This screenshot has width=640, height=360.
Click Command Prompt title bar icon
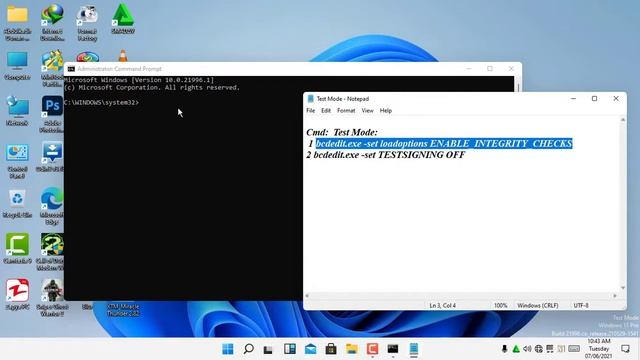[71, 69]
